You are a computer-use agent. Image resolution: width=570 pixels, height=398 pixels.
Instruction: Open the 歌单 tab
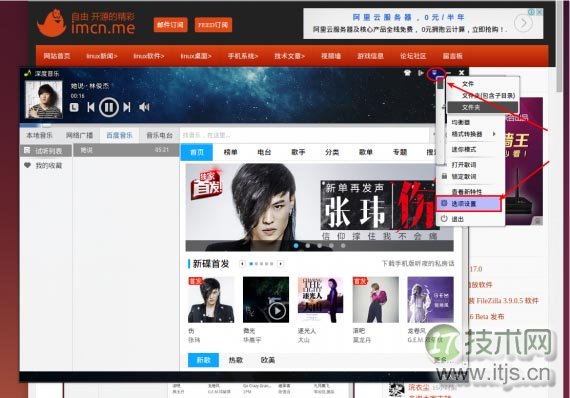[366, 152]
